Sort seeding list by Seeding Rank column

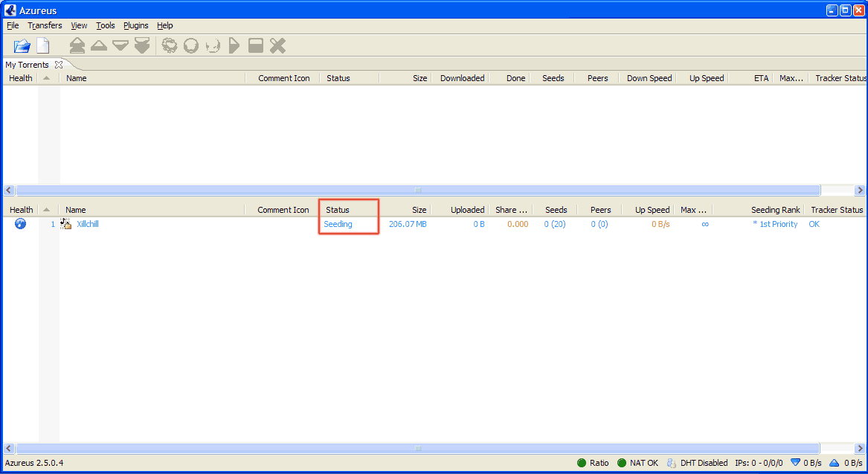[775, 210]
